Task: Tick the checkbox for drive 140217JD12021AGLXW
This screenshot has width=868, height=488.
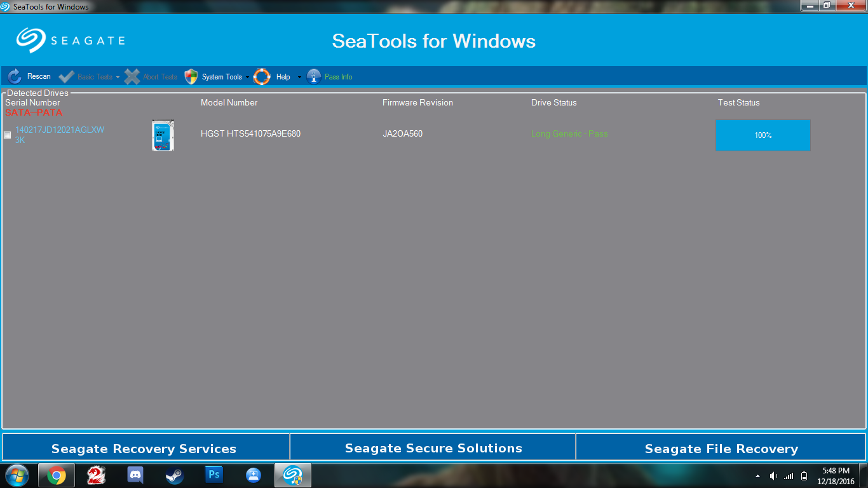Action: click(x=8, y=135)
